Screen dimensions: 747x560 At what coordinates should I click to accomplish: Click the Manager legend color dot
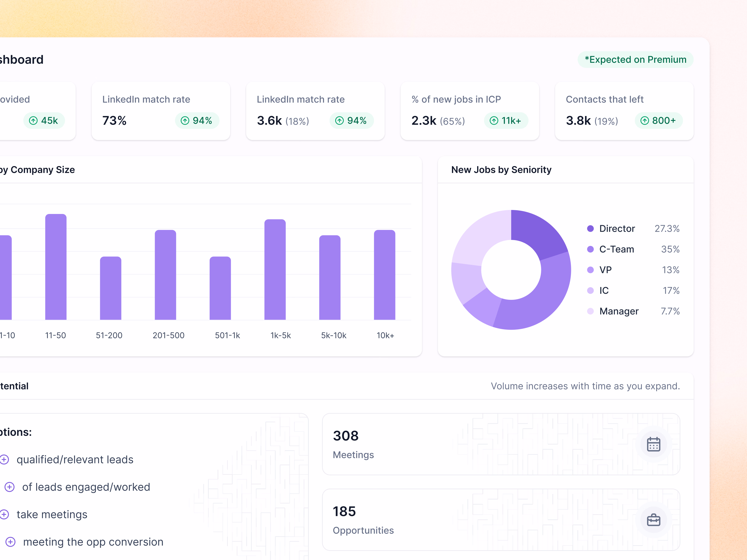click(x=590, y=311)
